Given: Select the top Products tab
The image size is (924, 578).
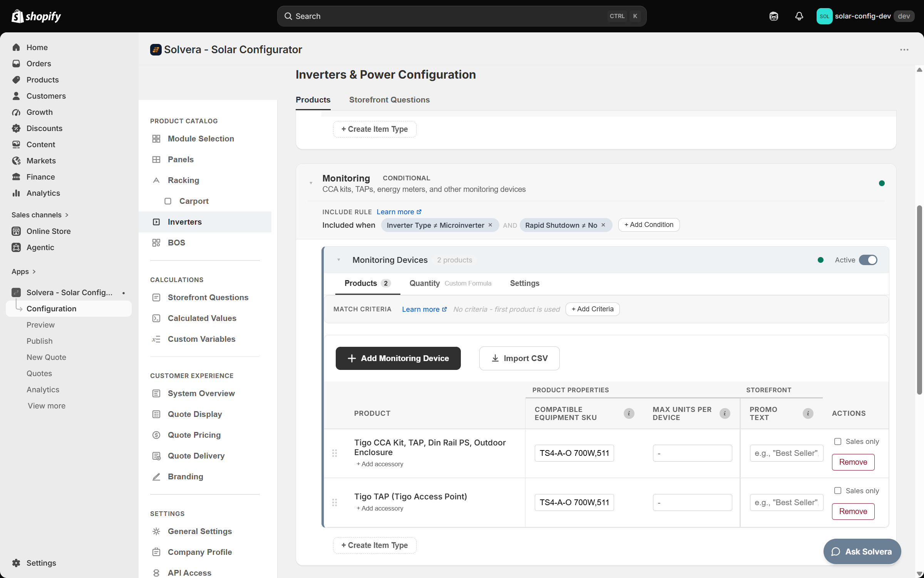Looking at the screenshot, I should coord(313,100).
